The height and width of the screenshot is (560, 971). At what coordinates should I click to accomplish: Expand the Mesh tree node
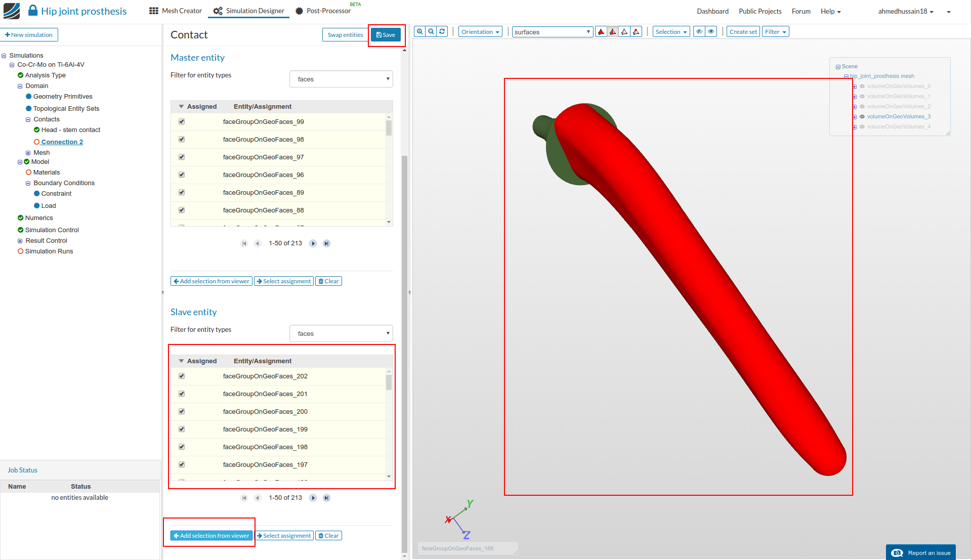28,153
